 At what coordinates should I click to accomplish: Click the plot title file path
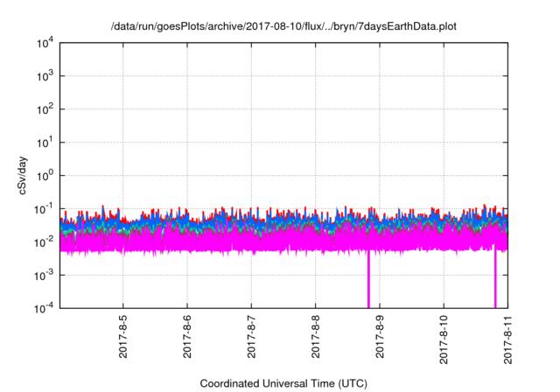[x=283, y=26]
